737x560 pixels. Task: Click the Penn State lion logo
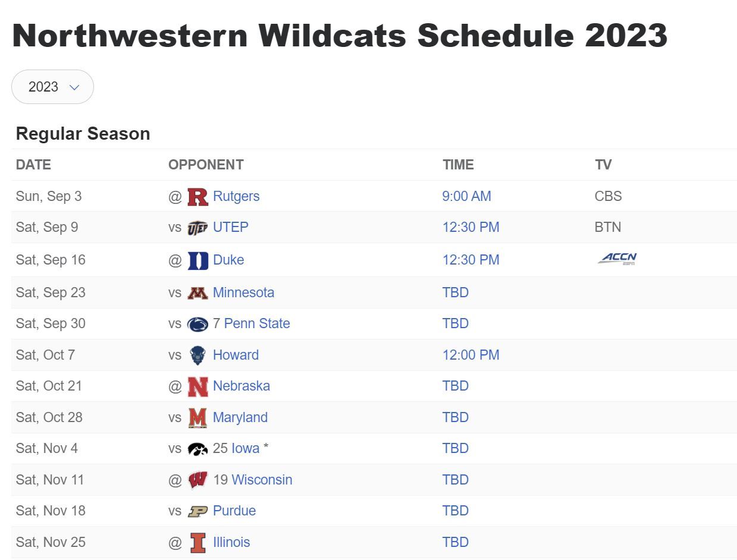click(197, 324)
